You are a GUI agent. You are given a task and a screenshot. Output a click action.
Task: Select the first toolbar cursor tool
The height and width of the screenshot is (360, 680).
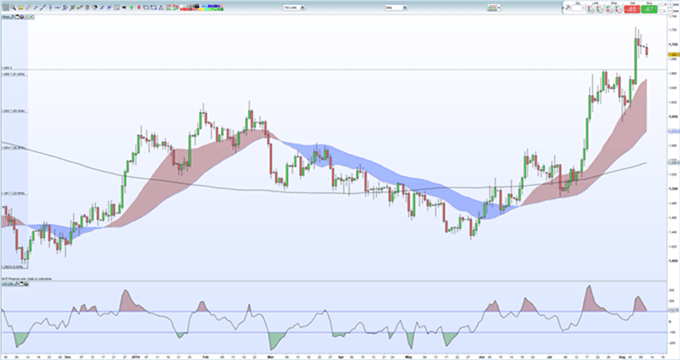click(6, 7)
